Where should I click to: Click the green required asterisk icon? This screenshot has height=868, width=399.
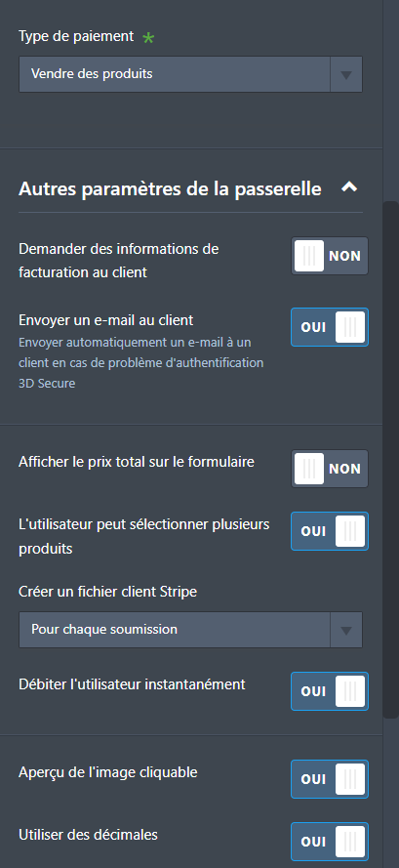(x=148, y=38)
